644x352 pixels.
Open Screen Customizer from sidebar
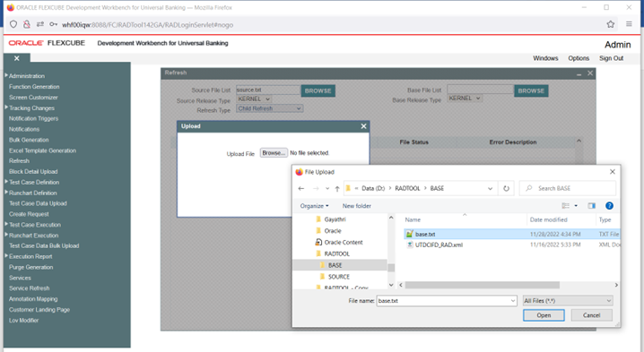click(x=33, y=98)
